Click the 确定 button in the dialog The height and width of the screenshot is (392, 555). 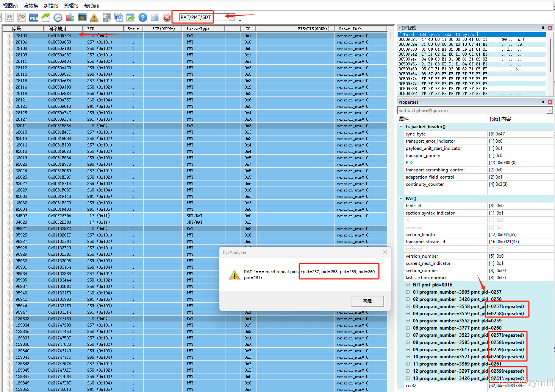click(x=367, y=301)
